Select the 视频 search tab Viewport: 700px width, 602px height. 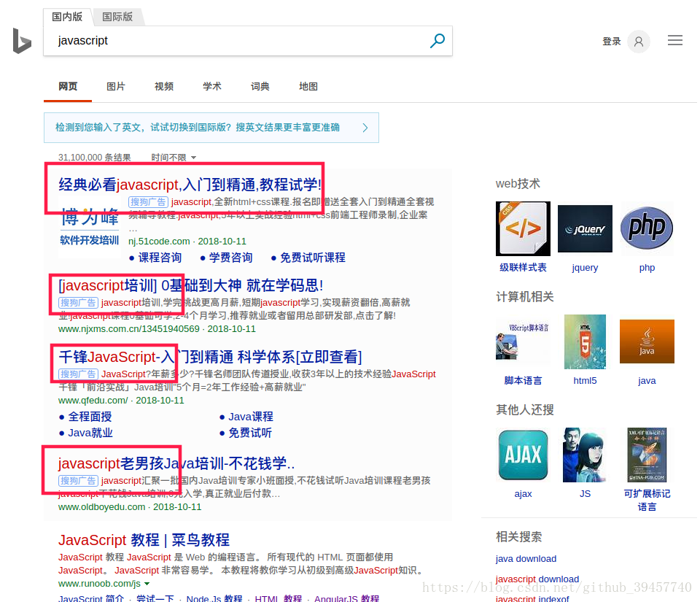pos(164,86)
